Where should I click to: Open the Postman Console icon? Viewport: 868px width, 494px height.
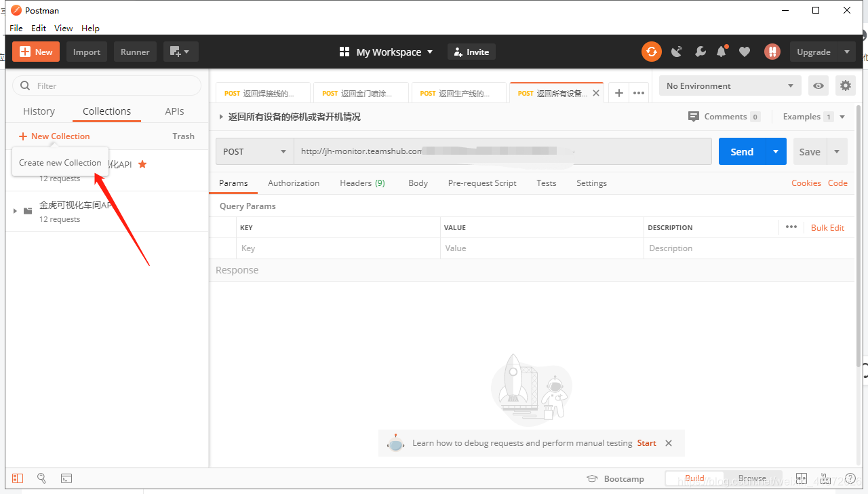click(x=66, y=478)
